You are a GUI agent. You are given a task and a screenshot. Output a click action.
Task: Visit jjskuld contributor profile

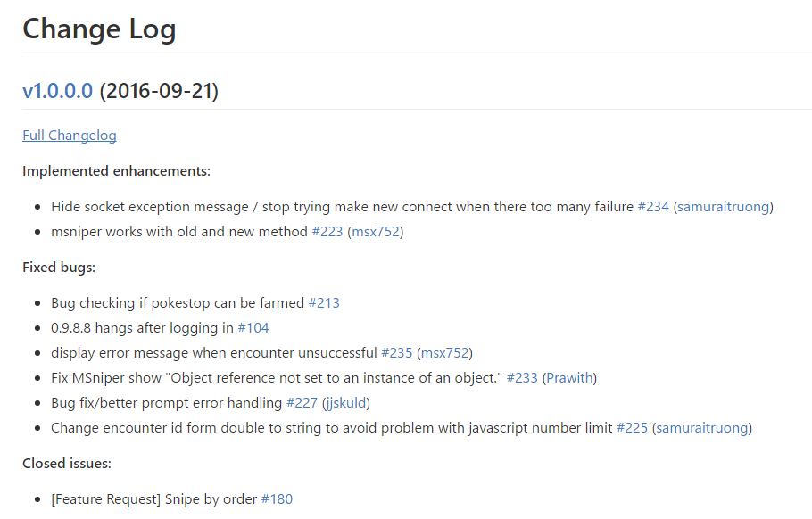point(346,403)
